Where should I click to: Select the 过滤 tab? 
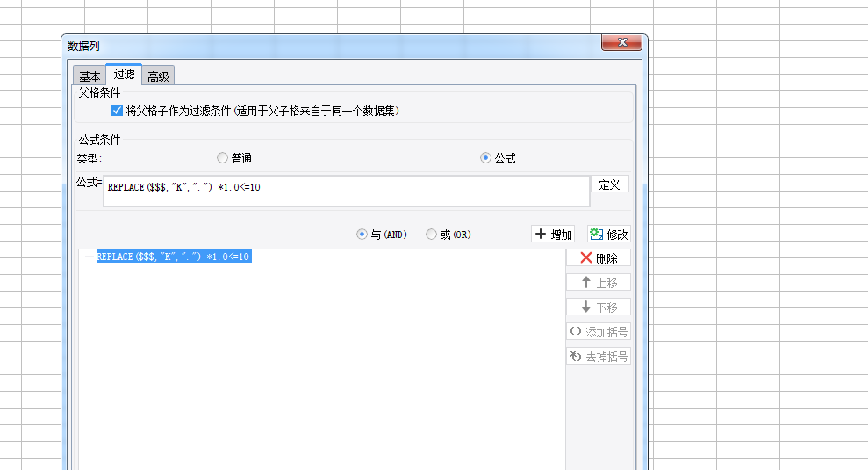(x=124, y=75)
